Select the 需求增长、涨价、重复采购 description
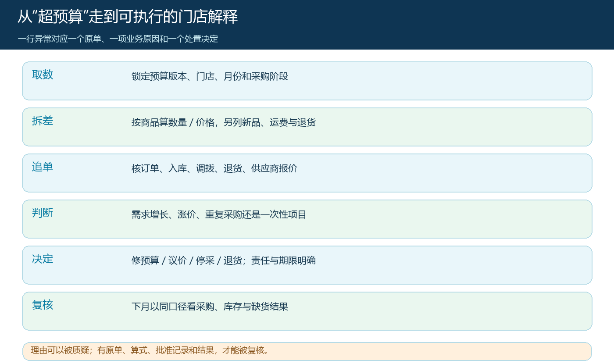 (x=219, y=214)
